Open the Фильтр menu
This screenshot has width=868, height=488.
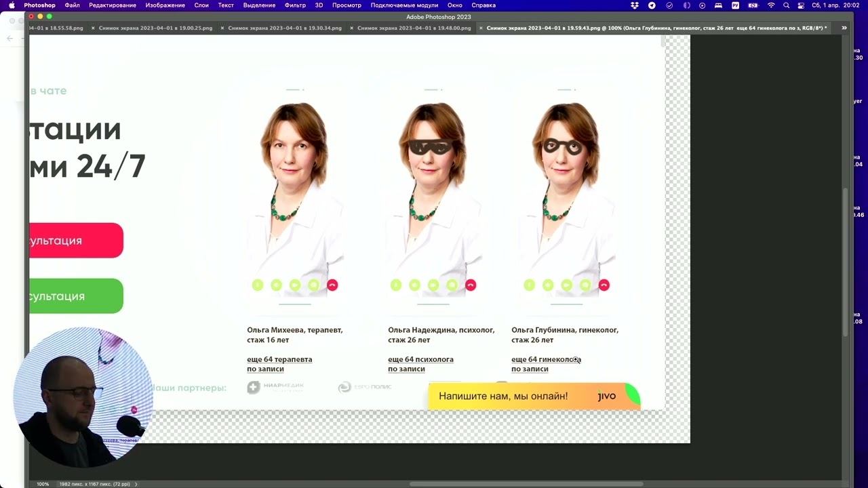pyautogui.click(x=295, y=5)
